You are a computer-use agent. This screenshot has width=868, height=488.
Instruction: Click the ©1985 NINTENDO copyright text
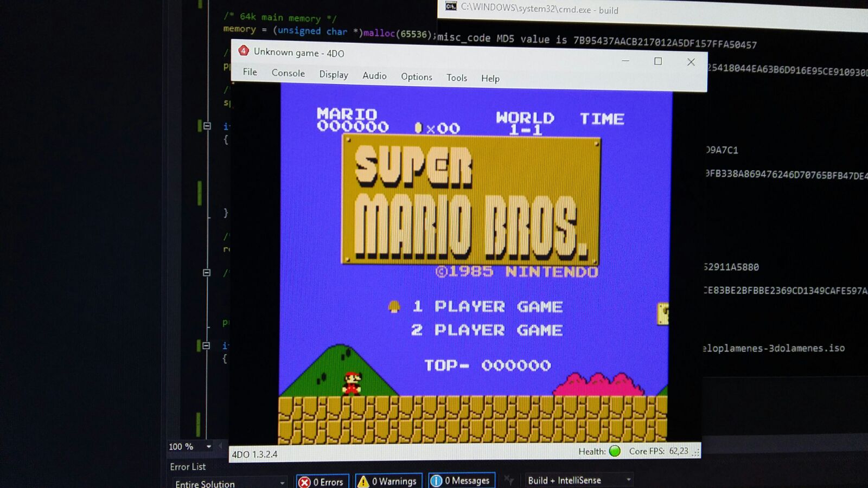pyautogui.click(x=516, y=271)
